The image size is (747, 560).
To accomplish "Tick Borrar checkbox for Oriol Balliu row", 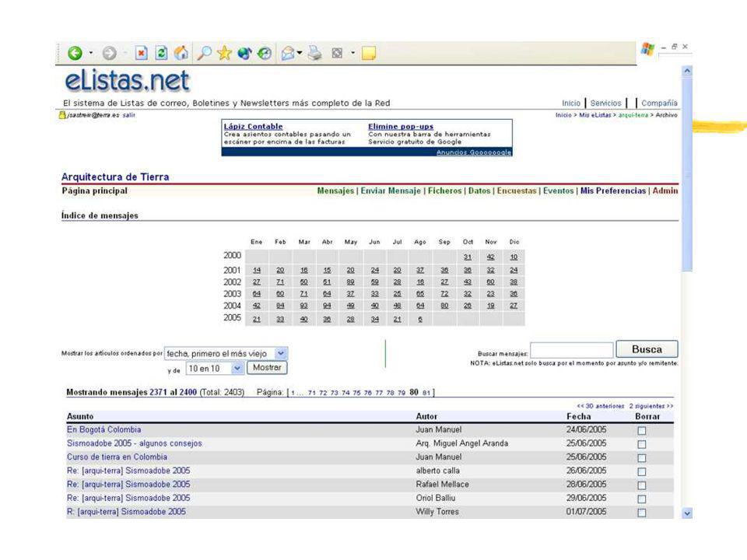I will point(642,499).
